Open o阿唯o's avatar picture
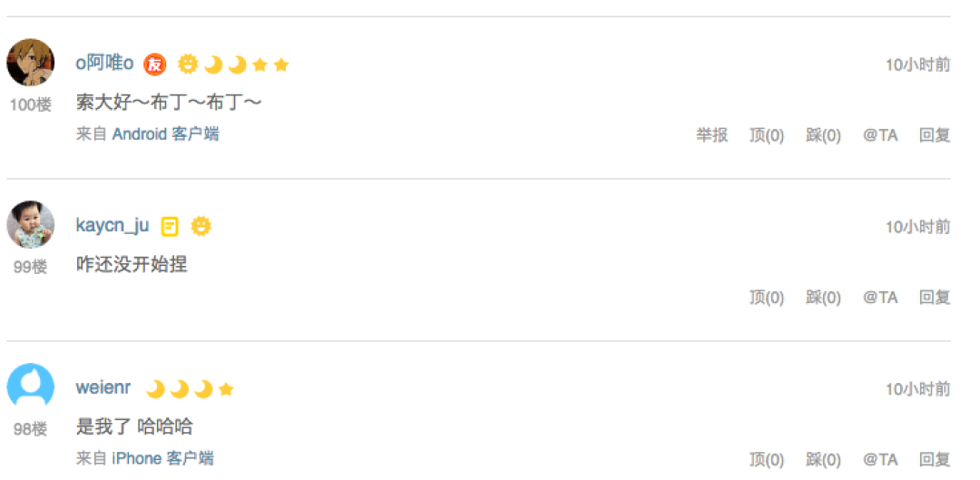 point(30,63)
